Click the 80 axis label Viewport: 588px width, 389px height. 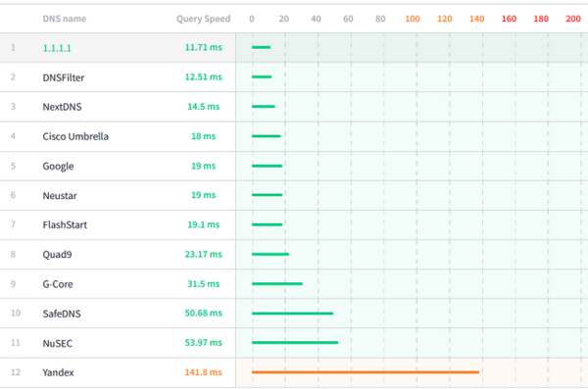[x=380, y=19]
